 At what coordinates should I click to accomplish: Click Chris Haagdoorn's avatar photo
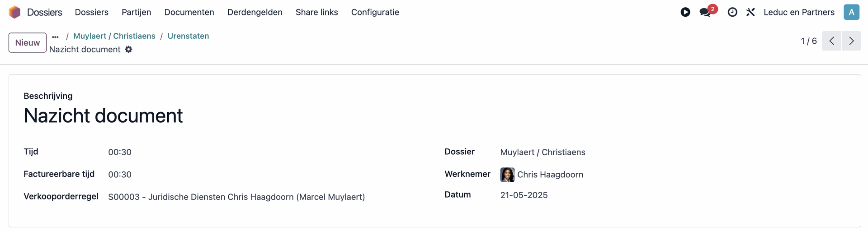(507, 175)
